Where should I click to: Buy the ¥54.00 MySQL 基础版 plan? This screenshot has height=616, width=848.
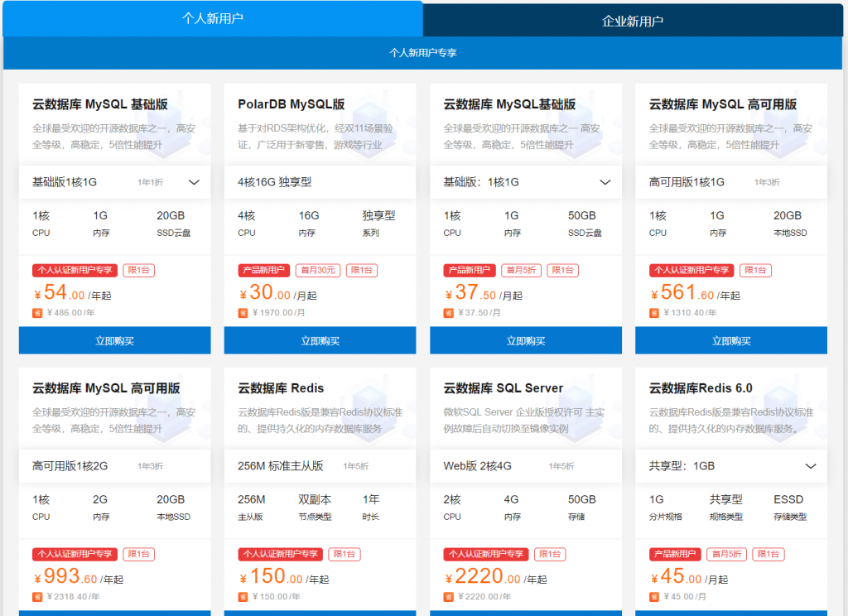(x=114, y=341)
